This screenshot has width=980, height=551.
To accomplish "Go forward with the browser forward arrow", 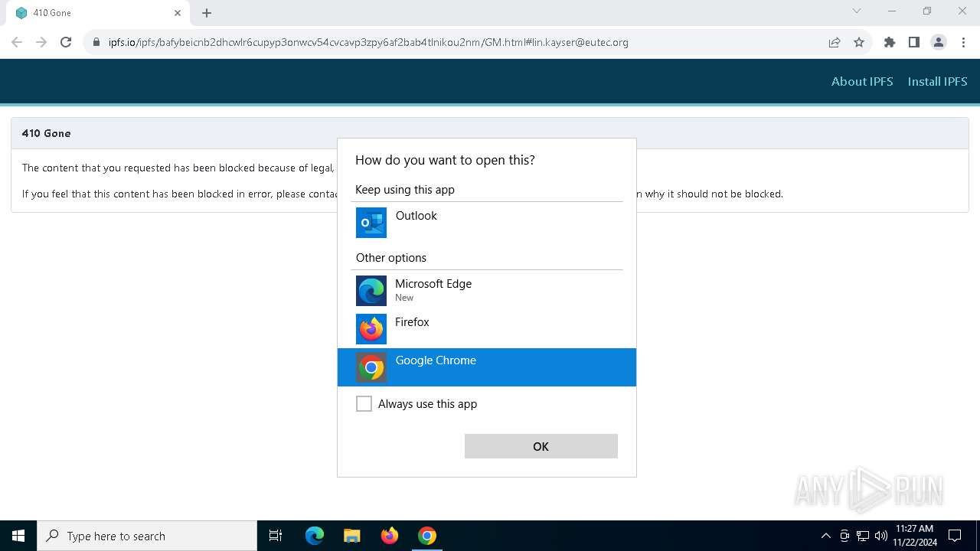I will pos(41,42).
